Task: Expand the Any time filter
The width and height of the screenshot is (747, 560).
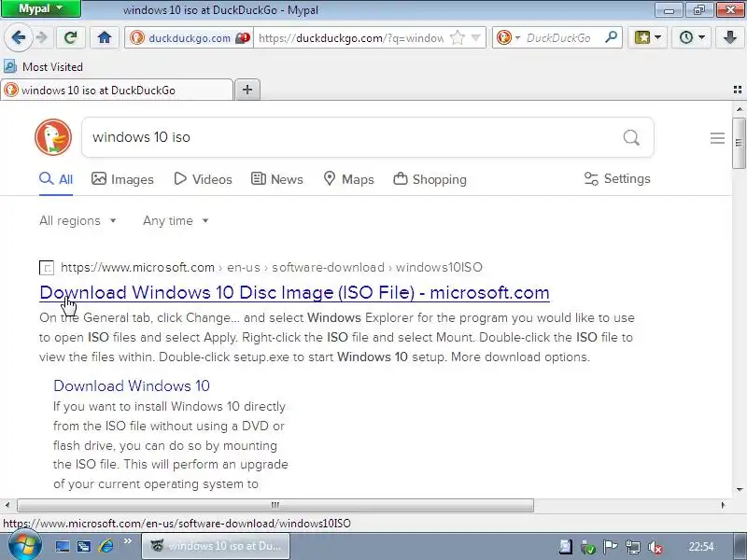Action: pos(176,220)
